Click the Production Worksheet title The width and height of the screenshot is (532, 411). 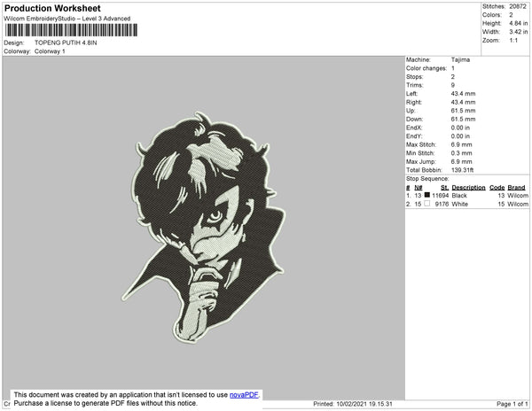pos(52,9)
